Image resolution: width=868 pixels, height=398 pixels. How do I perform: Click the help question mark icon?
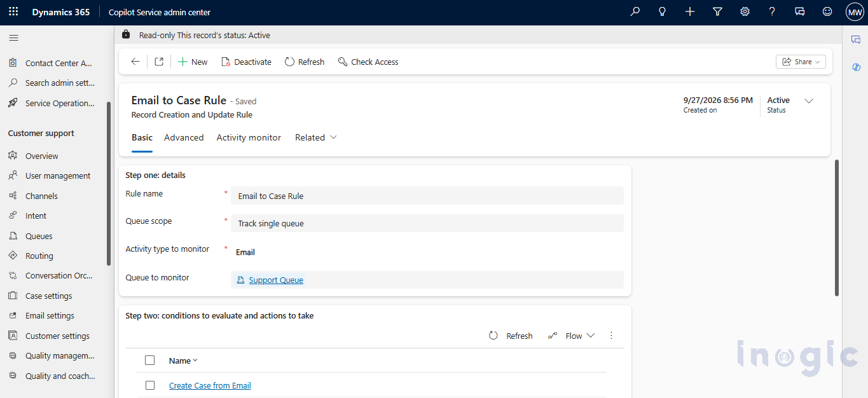click(x=772, y=12)
